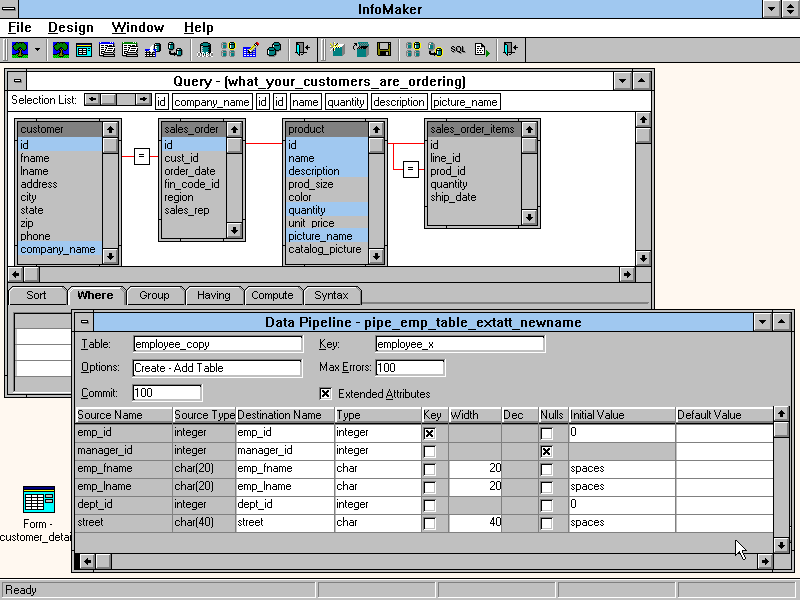
Task: Switch to the Syntax tab
Action: [331, 295]
